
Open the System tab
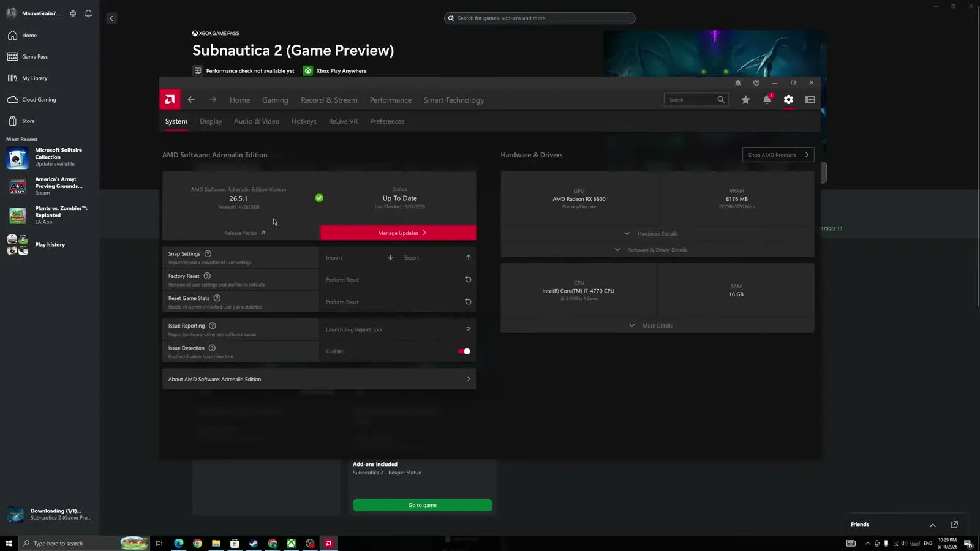[176, 121]
